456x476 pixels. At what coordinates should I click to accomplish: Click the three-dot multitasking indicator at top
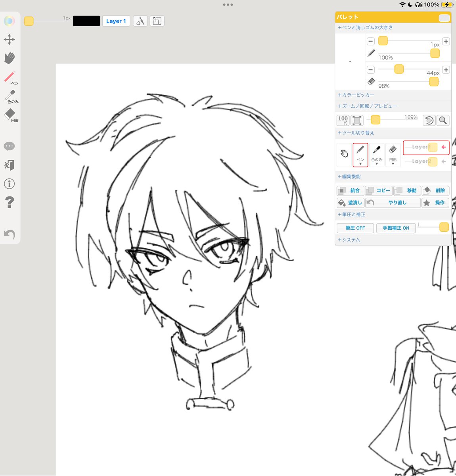point(228,5)
